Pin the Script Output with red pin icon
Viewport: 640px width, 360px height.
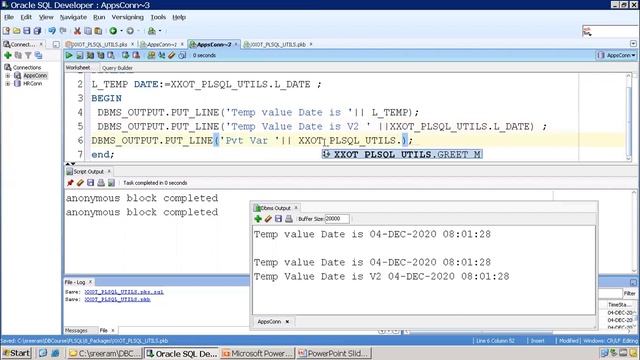[70, 183]
